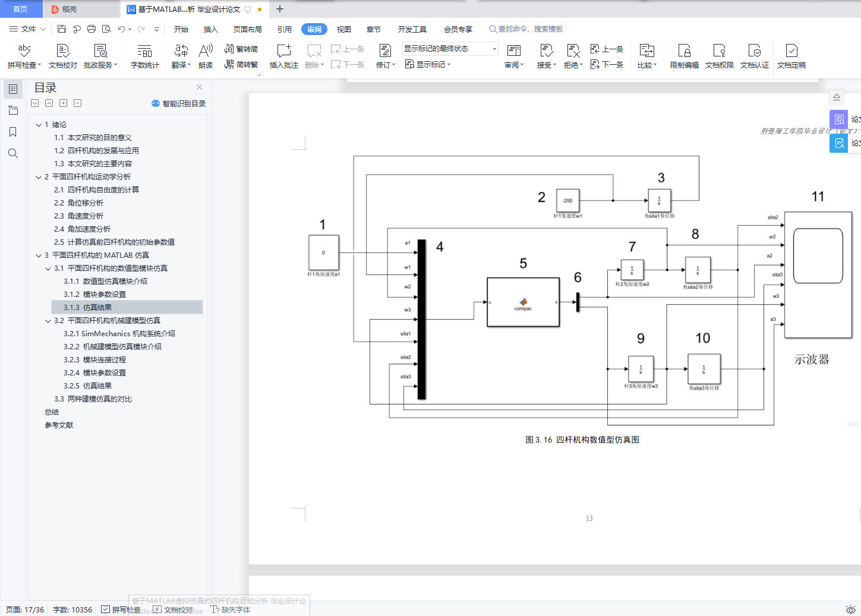Collapse the 3.2 机械建模型仿真 subsection
861x616 pixels.
click(48, 321)
